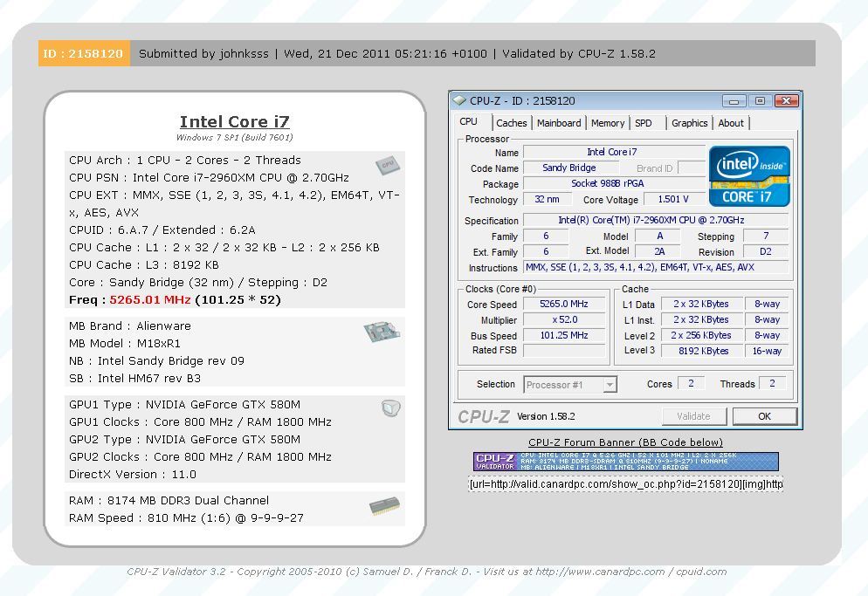Screen dimensions: 868x596
Task: Click the Validate button
Action: click(694, 416)
